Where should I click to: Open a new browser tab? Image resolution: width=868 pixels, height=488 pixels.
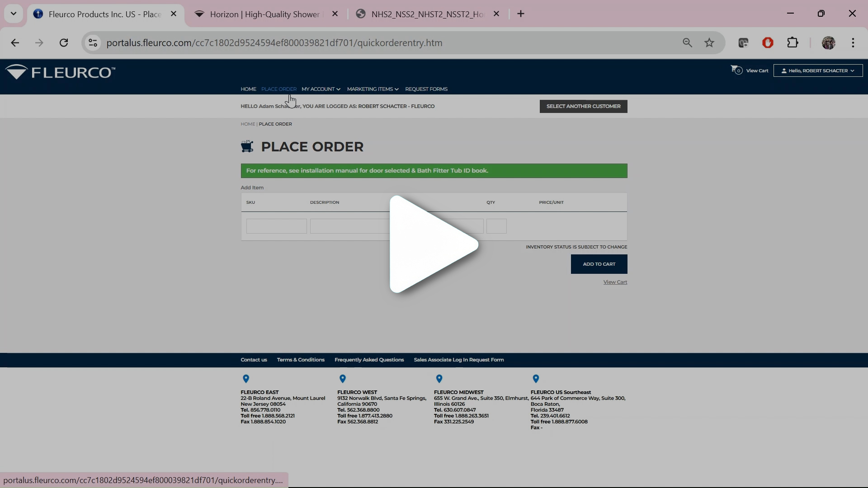[521, 14]
